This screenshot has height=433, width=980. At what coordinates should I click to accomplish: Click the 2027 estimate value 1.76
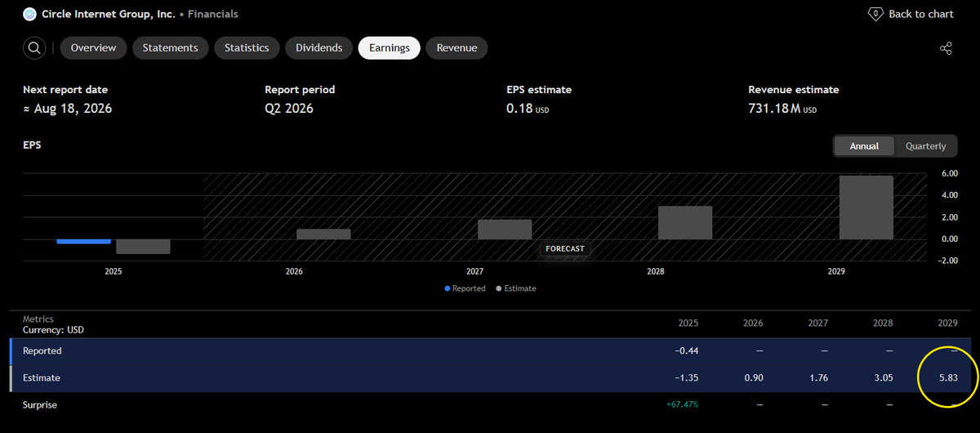click(818, 378)
